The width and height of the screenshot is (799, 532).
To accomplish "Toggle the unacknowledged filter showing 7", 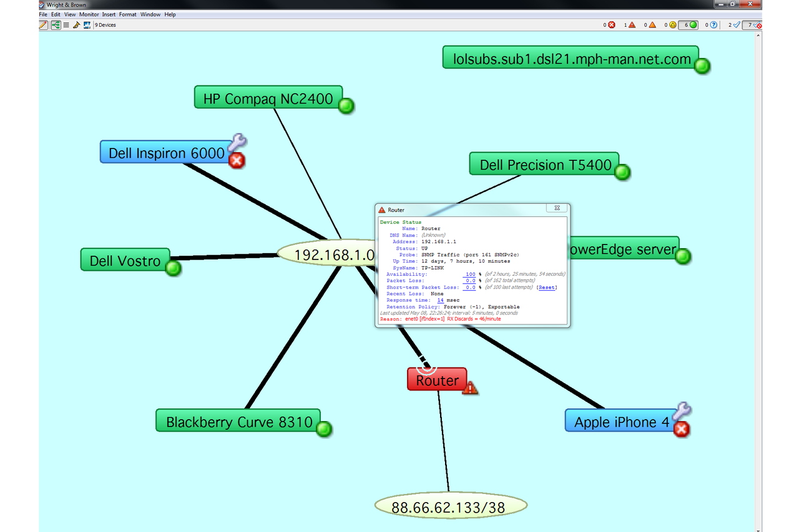I will (x=753, y=25).
